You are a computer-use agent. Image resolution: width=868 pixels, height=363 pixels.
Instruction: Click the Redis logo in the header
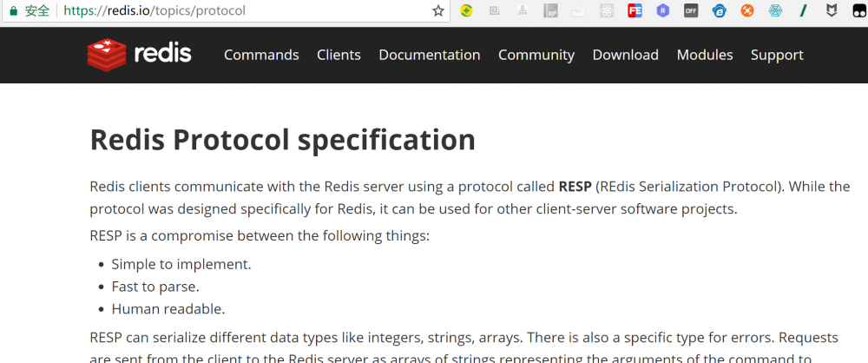pyautogui.click(x=140, y=55)
